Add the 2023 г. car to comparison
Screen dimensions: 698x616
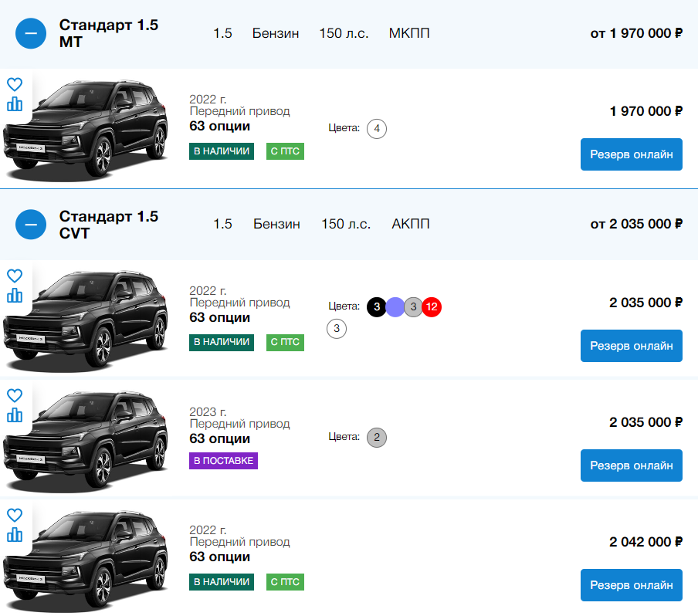(14, 415)
